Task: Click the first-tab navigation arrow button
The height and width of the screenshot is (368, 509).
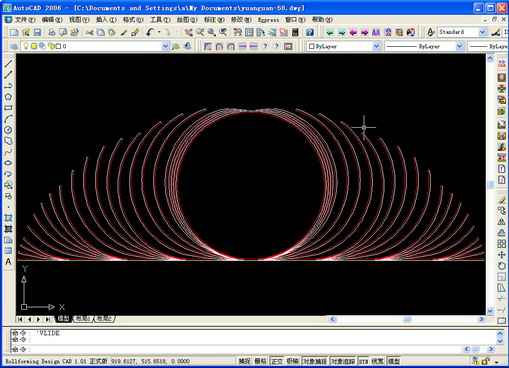Action: 20,319
